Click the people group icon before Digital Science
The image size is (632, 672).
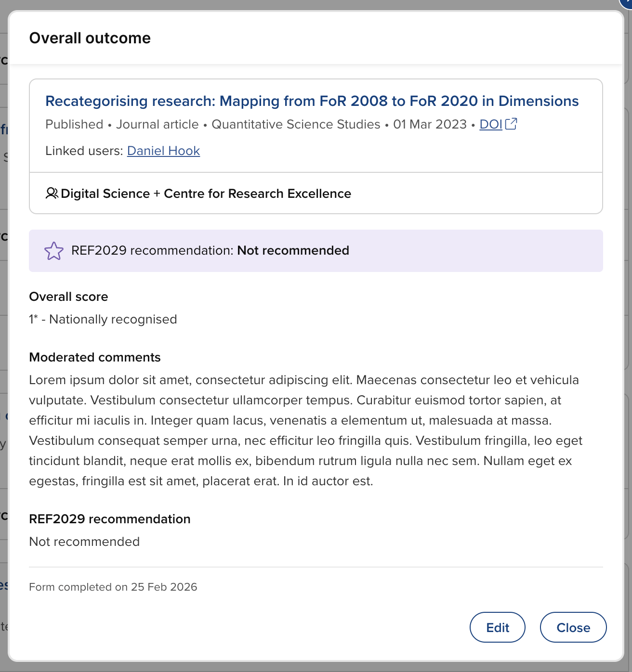tap(52, 194)
